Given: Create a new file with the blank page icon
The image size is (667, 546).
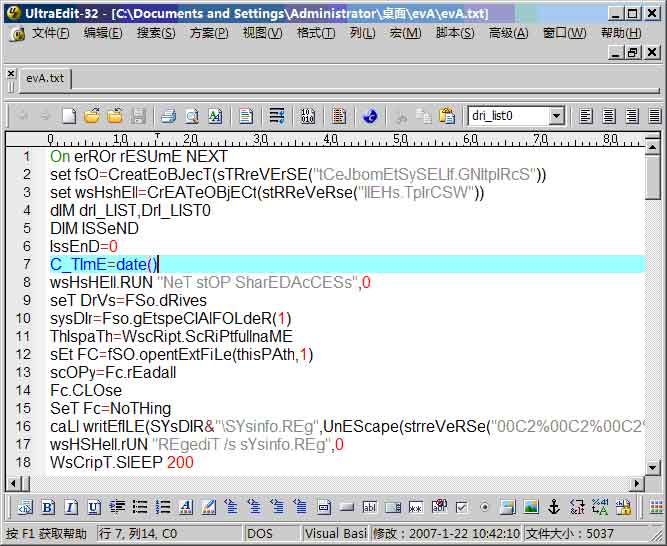Looking at the screenshot, I should pos(68,116).
